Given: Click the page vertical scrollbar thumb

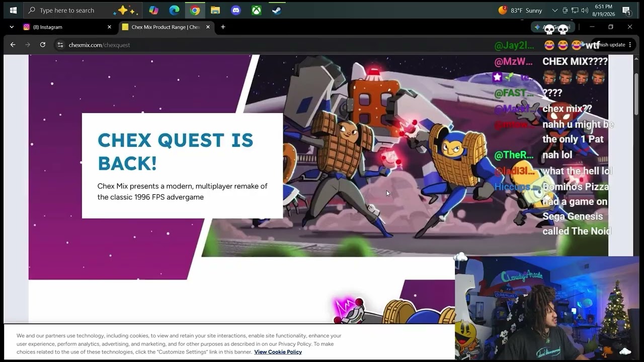Looking at the screenshot, I should (636, 95).
